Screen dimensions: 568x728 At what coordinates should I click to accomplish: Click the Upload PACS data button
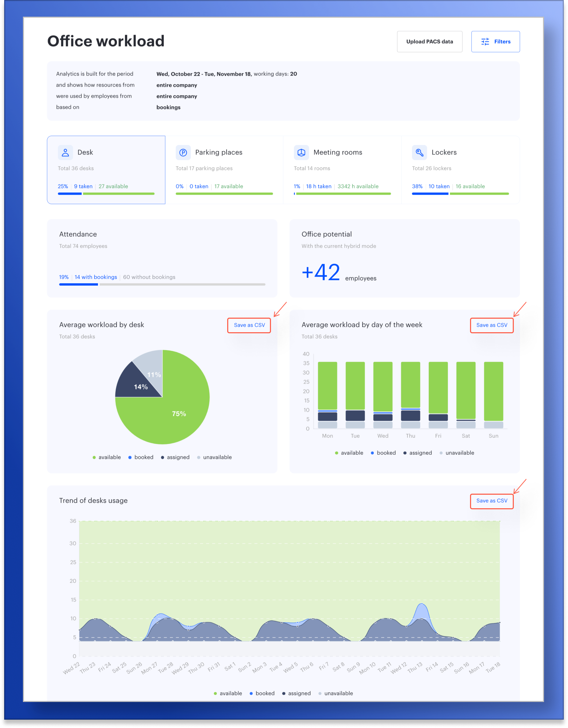click(x=429, y=41)
